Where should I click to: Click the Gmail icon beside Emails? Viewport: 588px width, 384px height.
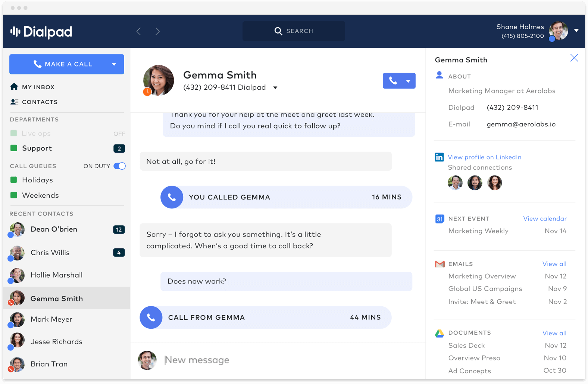440,264
